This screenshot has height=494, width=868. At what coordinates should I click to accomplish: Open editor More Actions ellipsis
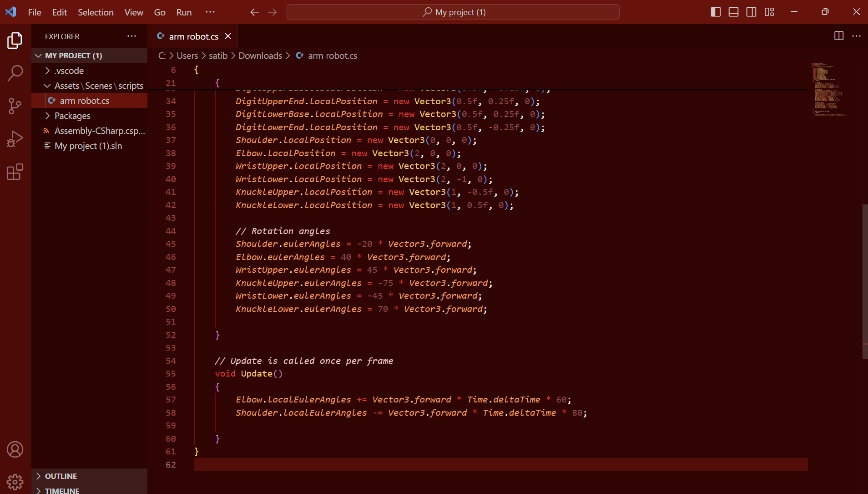pos(856,36)
